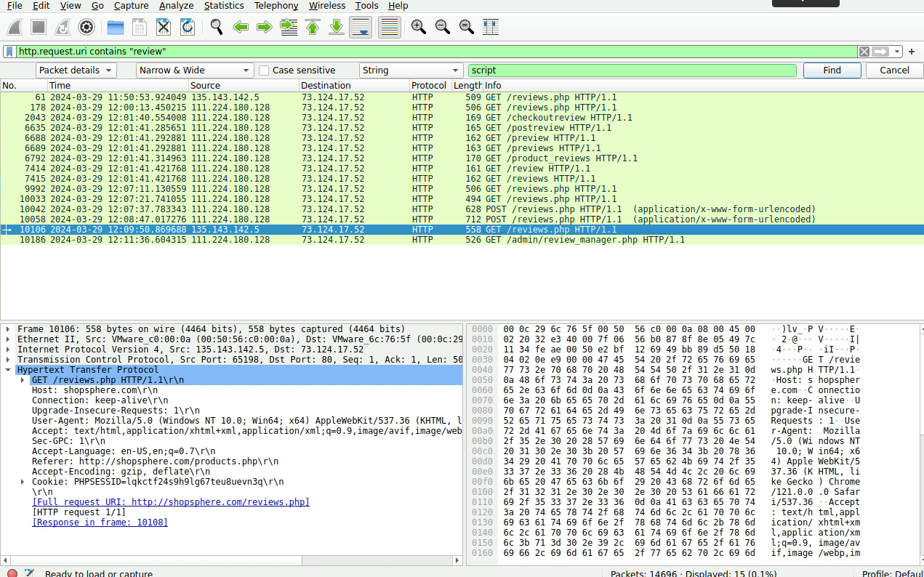
Task: Open the Tools menu
Action: [367, 6]
